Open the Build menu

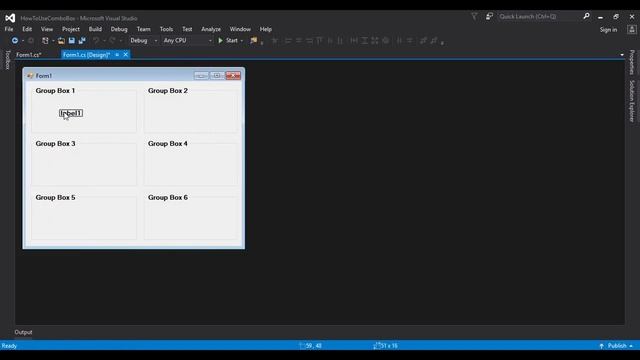pos(95,29)
